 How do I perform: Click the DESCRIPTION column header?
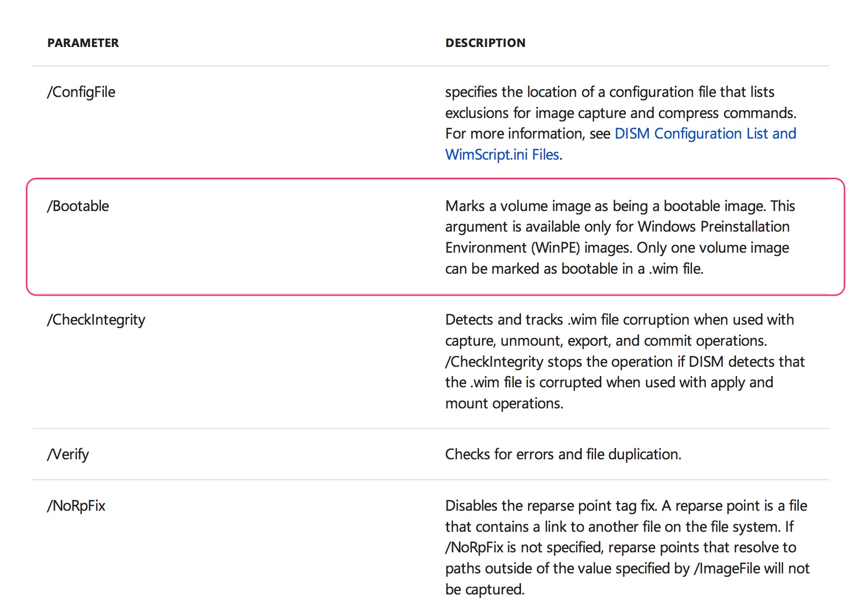[x=485, y=43]
